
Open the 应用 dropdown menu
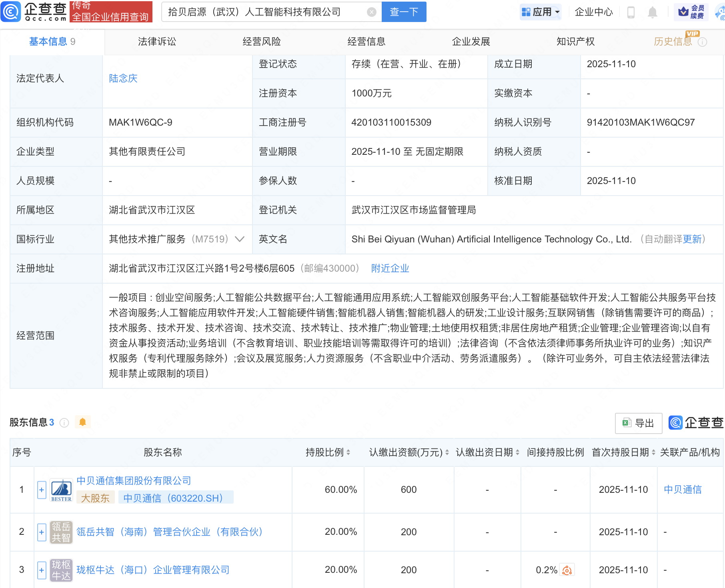541,12
